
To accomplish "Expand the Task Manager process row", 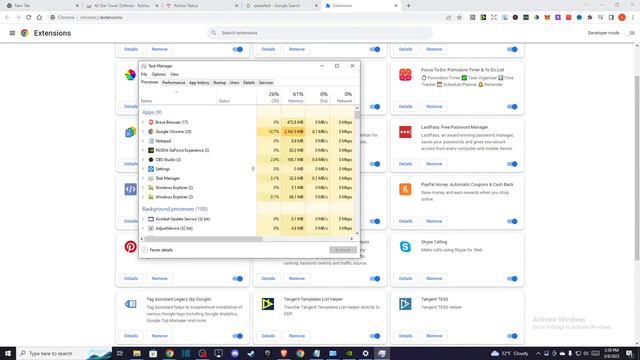I will coord(143,178).
